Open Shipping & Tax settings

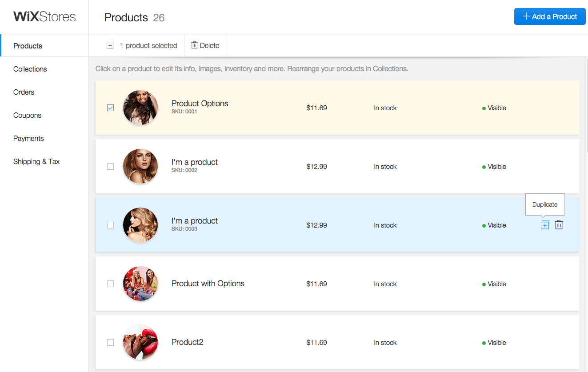[36, 161]
